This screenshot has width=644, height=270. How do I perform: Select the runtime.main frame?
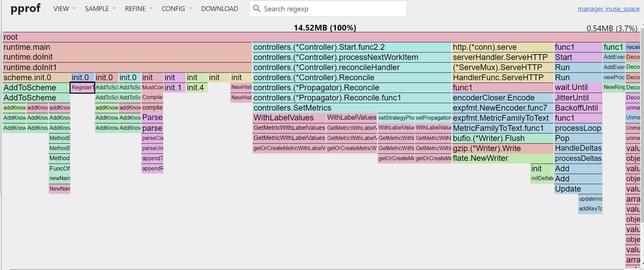127,47
